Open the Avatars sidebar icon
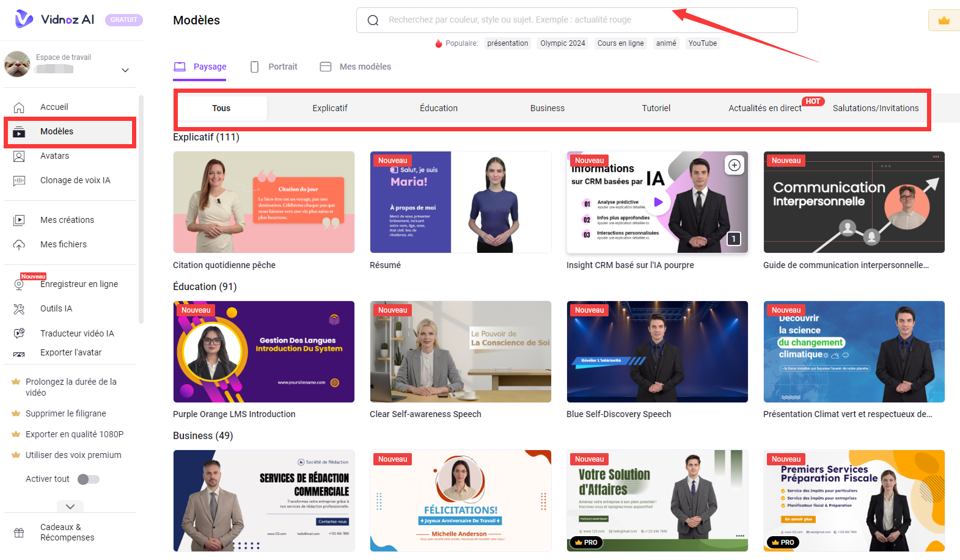Image resolution: width=960 pixels, height=560 pixels. pos(19,156)
